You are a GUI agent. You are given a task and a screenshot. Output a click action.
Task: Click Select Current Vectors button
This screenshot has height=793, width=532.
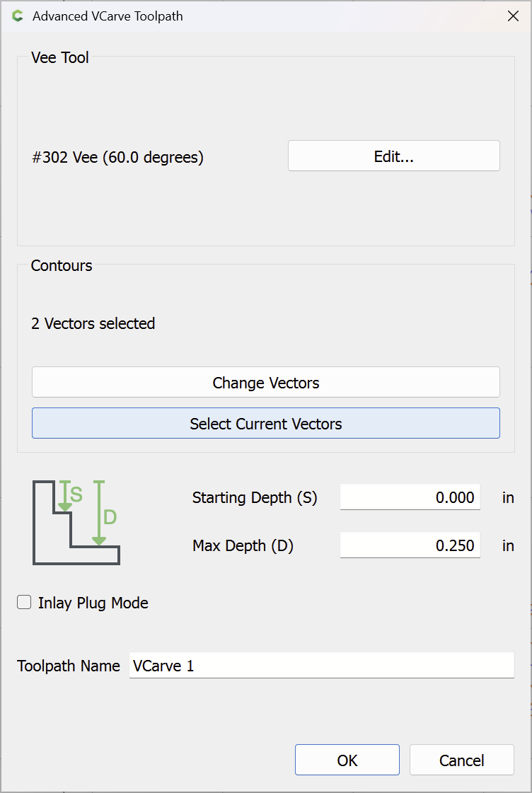click(x=266, y=423)
